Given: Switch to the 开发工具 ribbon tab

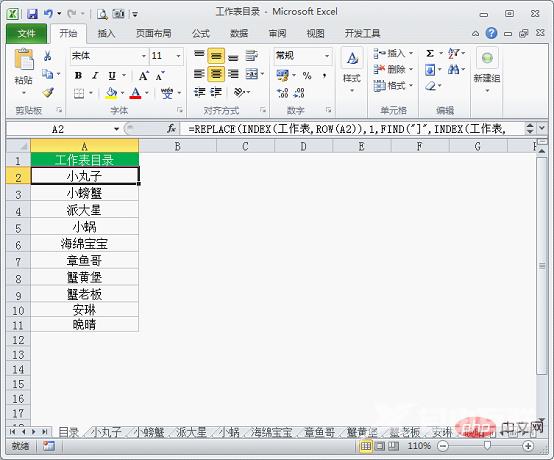Looking at the screenshot, I should (x=362, y=34).
